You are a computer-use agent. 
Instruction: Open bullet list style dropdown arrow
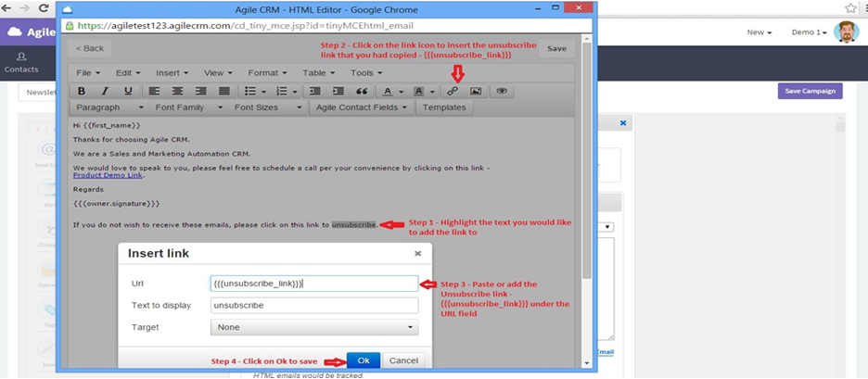tap(263, 92)
